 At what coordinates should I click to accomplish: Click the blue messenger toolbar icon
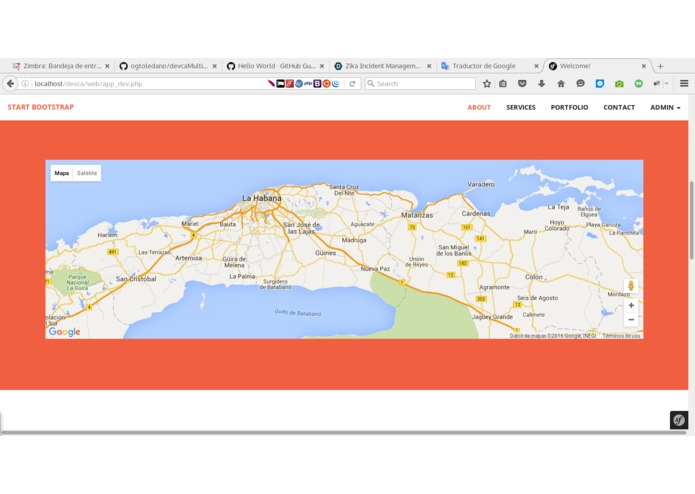point(600,83)
